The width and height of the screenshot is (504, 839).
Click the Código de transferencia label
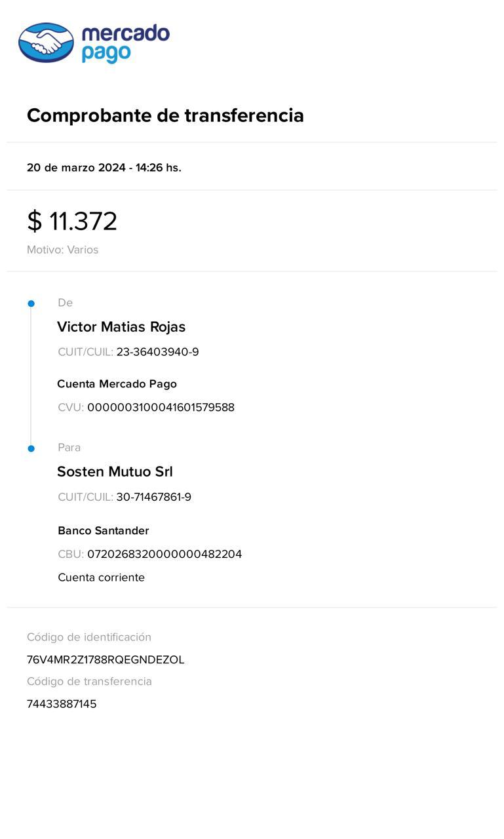[x=89, y=681]
